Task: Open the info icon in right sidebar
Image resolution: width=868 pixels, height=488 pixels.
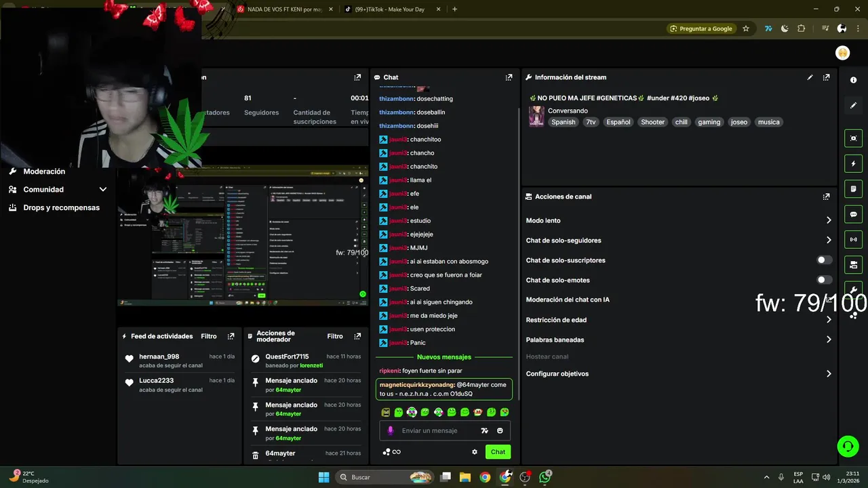Action: tap(853, 80)
